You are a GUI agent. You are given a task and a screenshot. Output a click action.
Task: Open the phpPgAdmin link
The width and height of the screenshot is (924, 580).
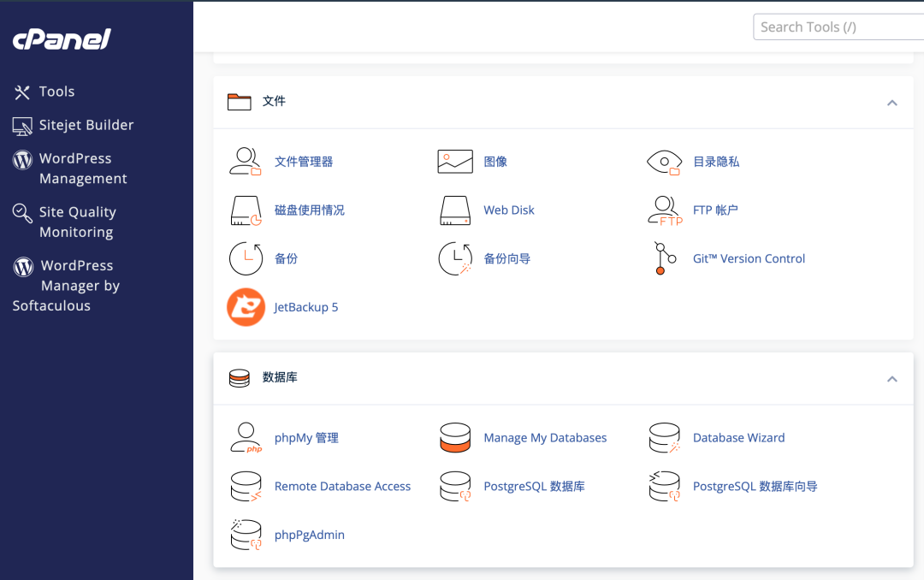pos(310,535)
